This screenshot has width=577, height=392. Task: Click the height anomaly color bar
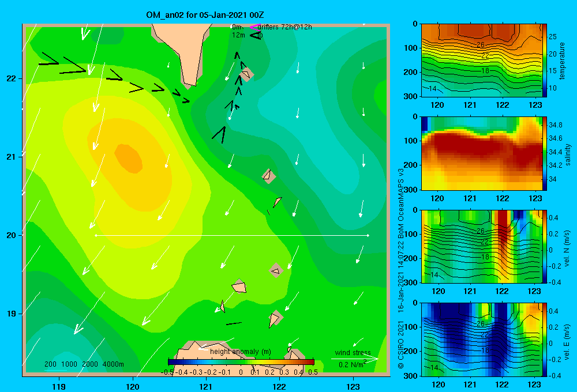(241, 362)
